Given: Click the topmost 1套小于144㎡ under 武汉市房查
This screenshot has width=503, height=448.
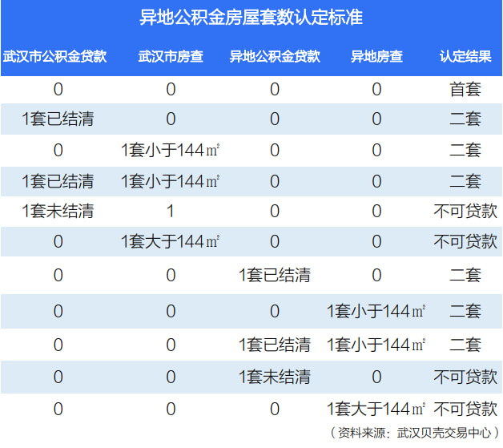Looking at the screenshot, I should 171,150.
